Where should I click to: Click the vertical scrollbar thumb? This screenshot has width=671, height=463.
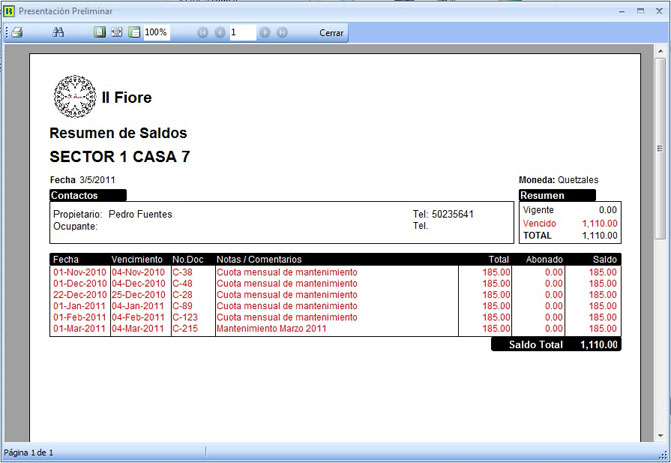pos(660,150)
